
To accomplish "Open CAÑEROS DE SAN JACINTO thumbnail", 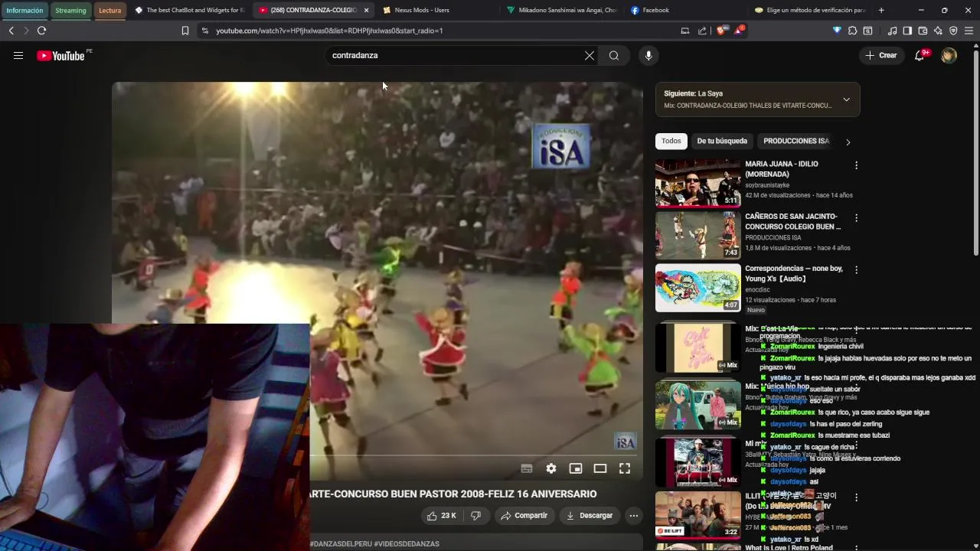I will [698, 236].
